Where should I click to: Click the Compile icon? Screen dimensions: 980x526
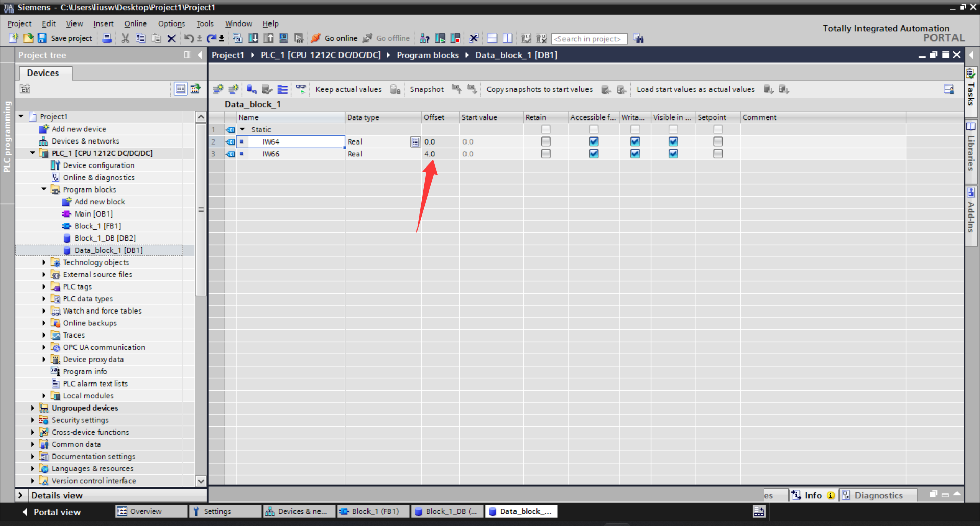pyautogui.click(x=237, y=38)
